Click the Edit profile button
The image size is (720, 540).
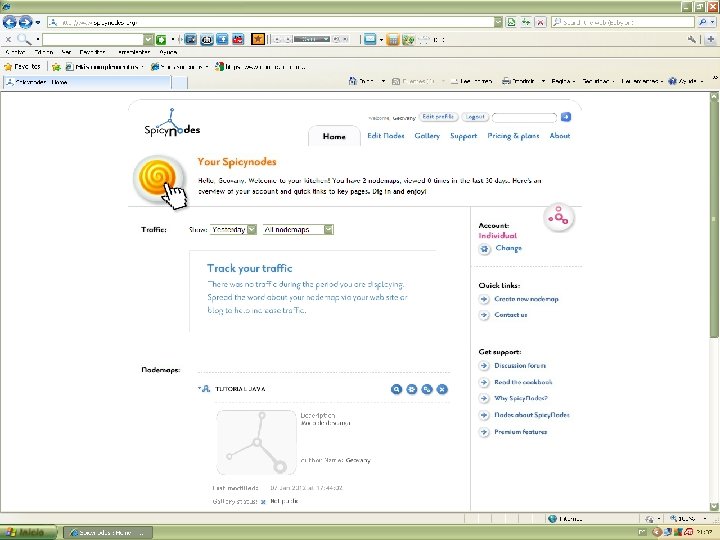pos(438,117)
